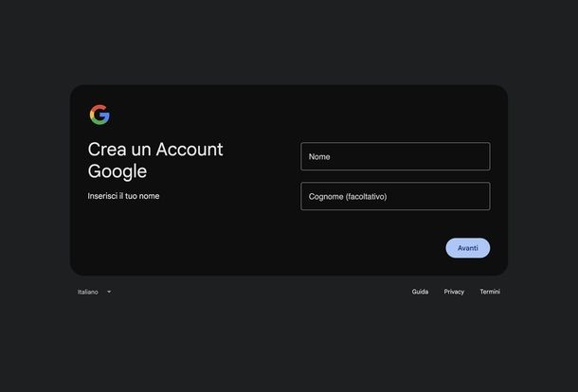The image size is (578, 392).
Task: Open the Italiano language dropdown
Action: coord(95,292)
